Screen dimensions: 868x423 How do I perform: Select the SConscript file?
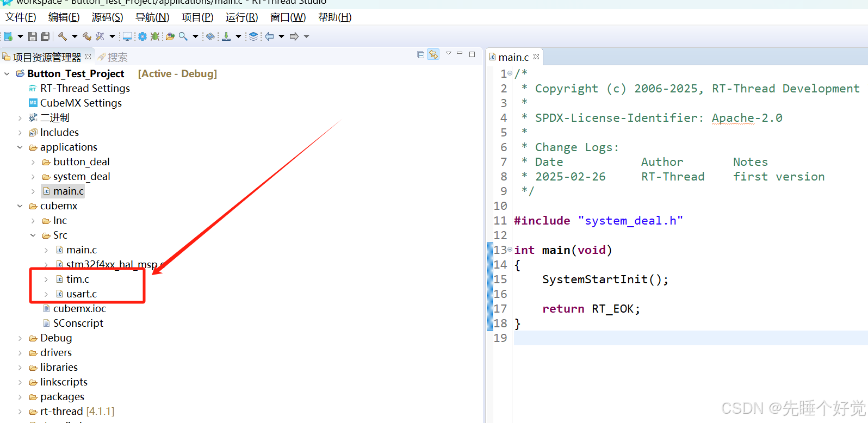tap(73, 323)
